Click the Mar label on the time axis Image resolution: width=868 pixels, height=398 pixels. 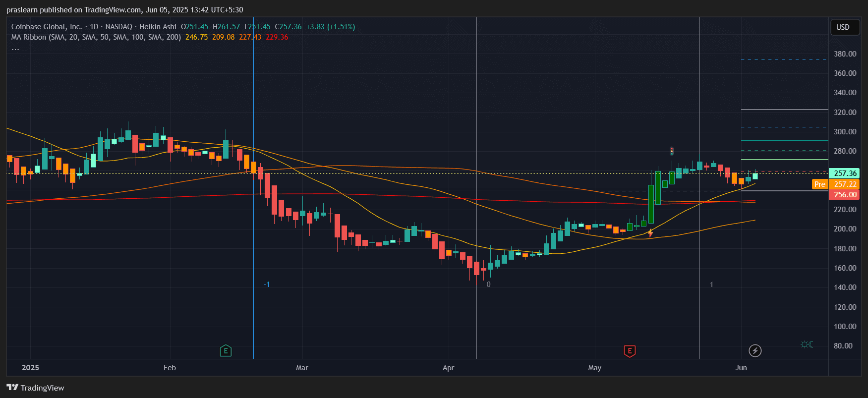tap(302, 367)
